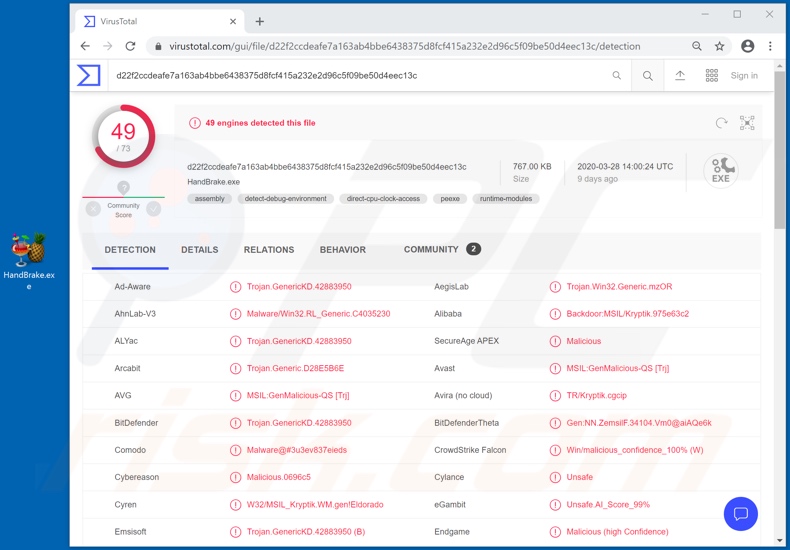Click Avira result TR/Kryptik.cgcip

tap(597, 395)
